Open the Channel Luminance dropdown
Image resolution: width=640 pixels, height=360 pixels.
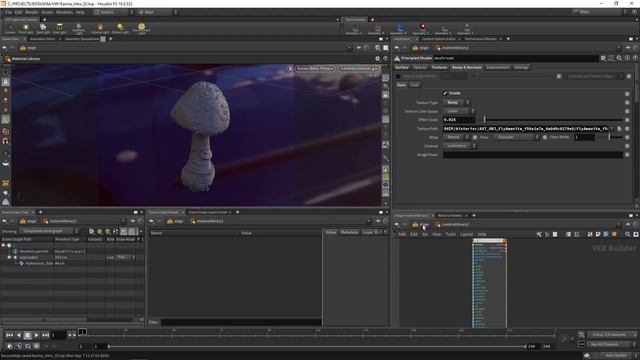click(x=460, y=146)
